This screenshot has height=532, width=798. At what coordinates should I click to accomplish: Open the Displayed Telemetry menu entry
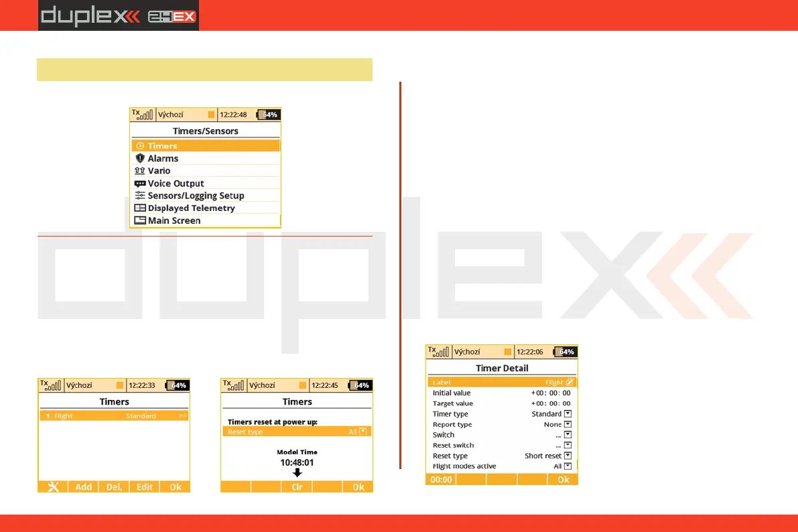pyautogui.click(x=206, y=208)
